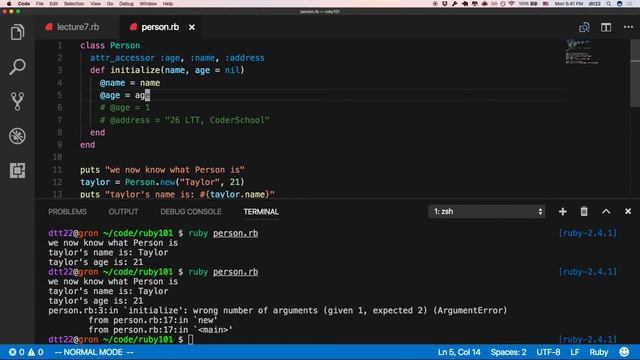Click the first person.rb link in terminal
This screenshot has width=640, height=360.
pyautogui.click(x=236, y=233)
